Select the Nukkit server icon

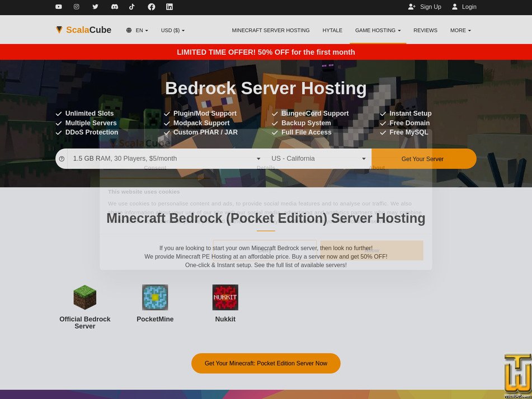[225, 298]
